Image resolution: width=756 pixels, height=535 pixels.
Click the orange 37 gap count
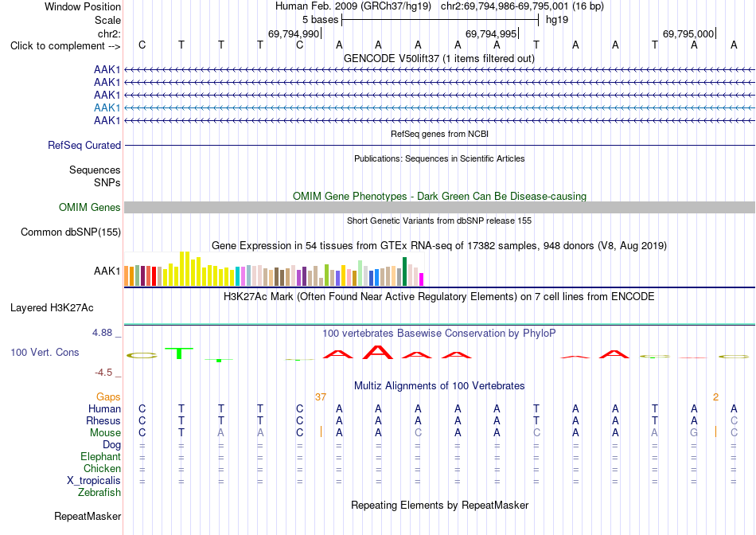[321, 396]
